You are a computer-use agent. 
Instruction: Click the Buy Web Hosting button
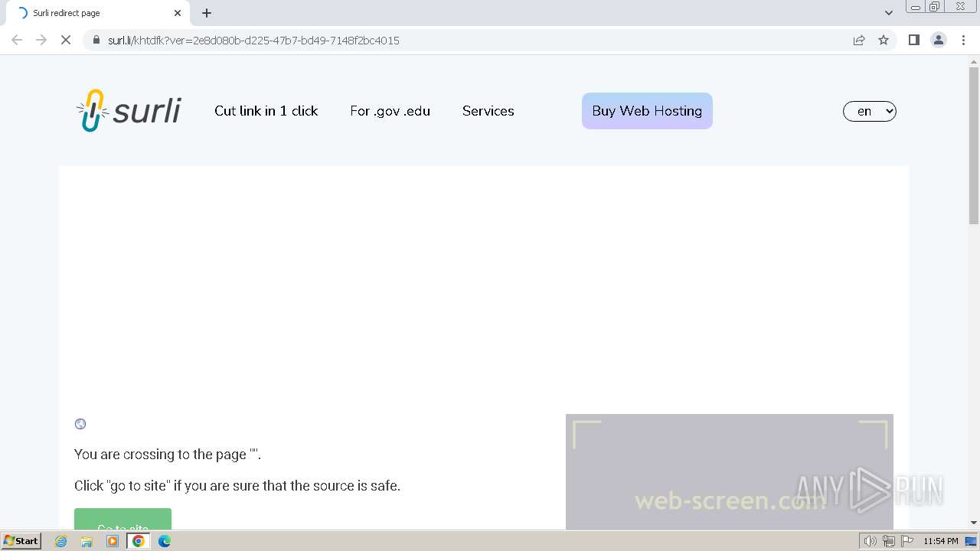647,111
